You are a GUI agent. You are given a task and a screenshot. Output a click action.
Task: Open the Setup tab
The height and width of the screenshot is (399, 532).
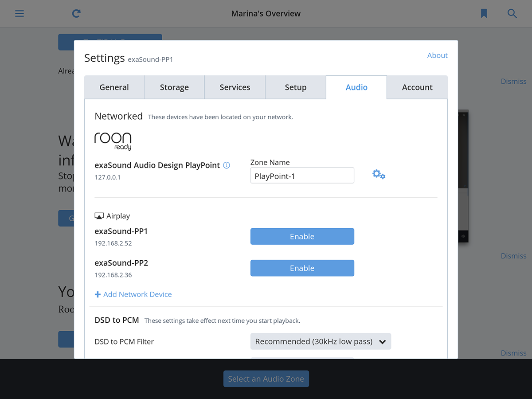click(x=296, y=87)
